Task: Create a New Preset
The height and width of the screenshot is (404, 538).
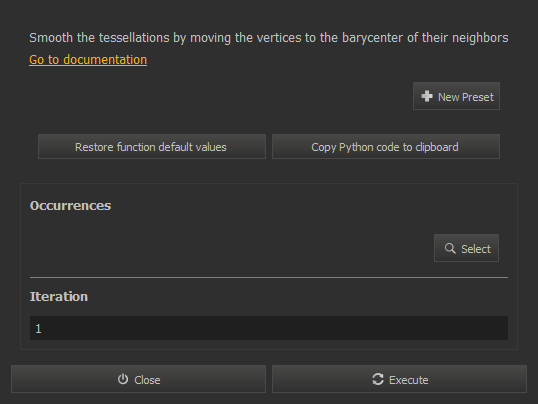Action: [456, 96]
